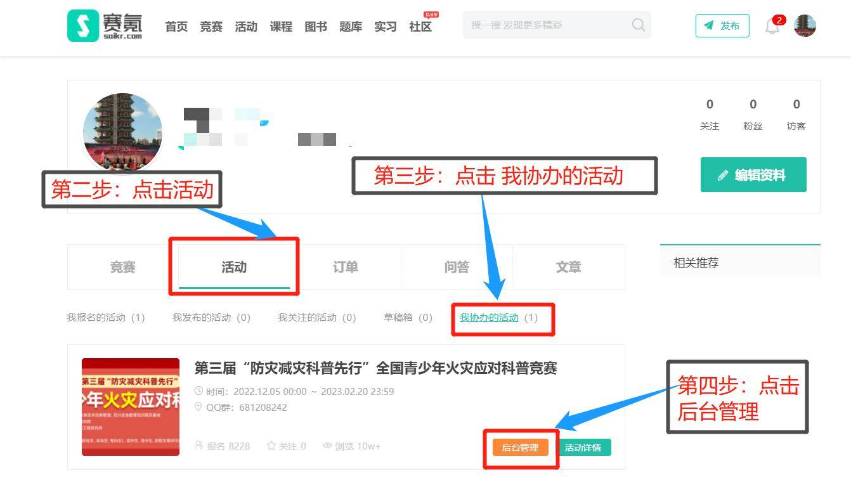This screenshot has height=504, width=851.
Task: Switch to the 活动 tab
Action: [234, 268]
